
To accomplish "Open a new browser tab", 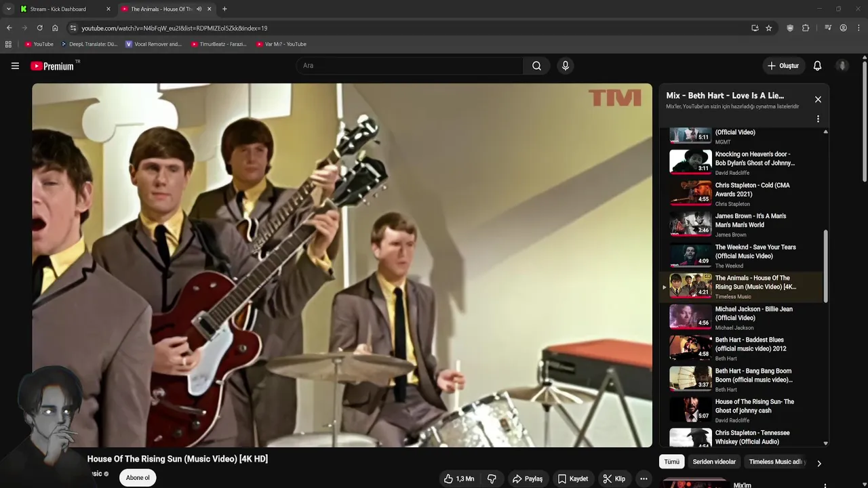I will click(224, 9).
